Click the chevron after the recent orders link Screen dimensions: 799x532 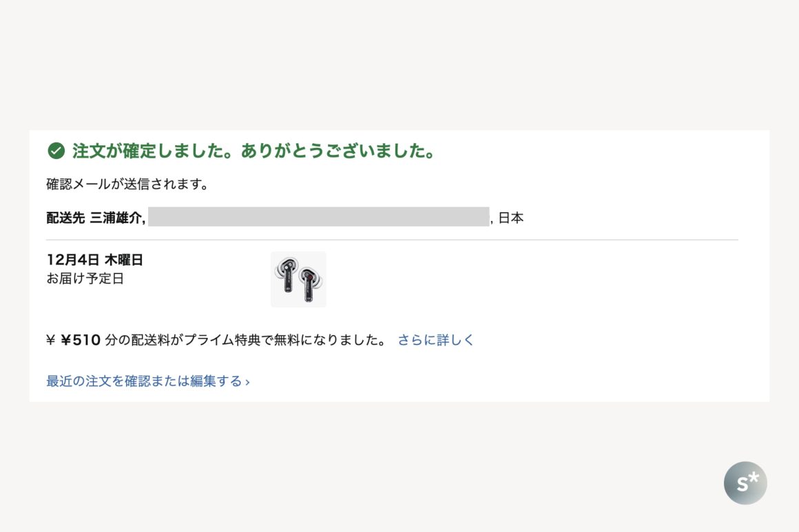tap(247, 382)
